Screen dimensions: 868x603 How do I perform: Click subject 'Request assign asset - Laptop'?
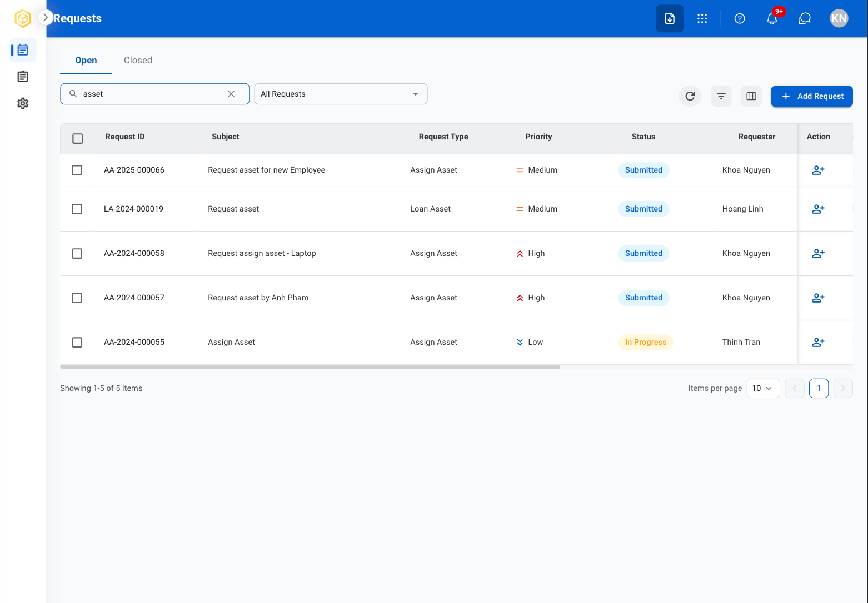(262, 253)
